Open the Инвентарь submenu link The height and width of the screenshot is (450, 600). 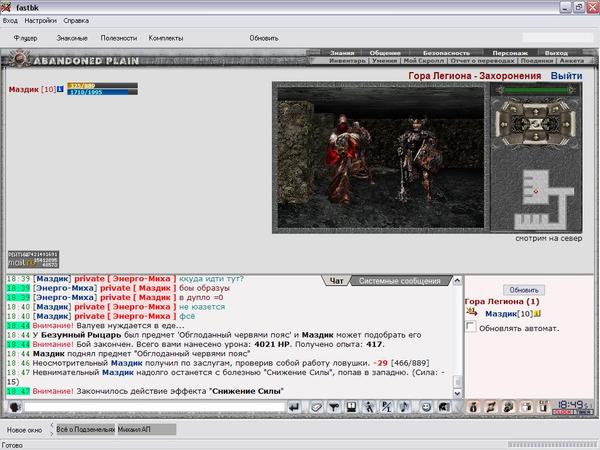[x=348, y=60]
